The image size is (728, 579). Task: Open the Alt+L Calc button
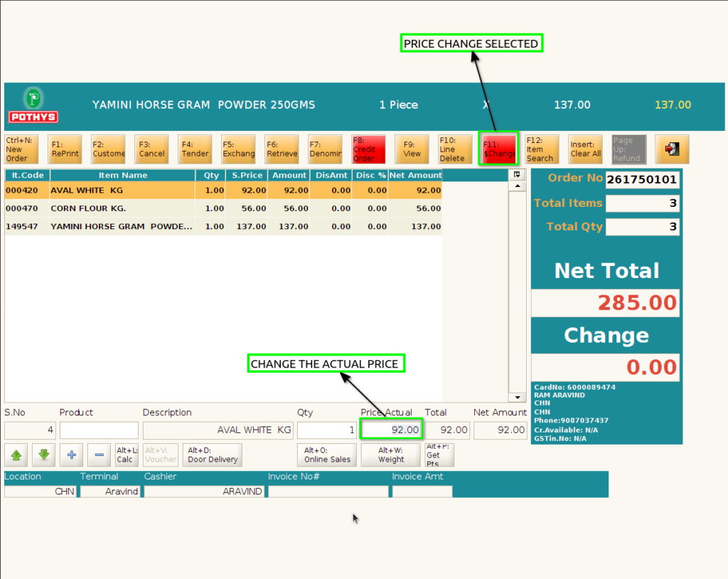tap(127, 455)
